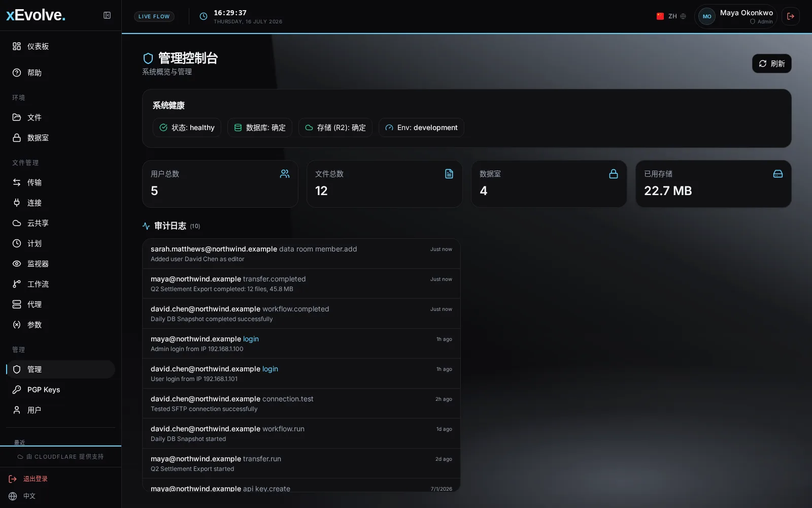Select the workflow.run log entry
812x508 pixels.
point(301,433)
